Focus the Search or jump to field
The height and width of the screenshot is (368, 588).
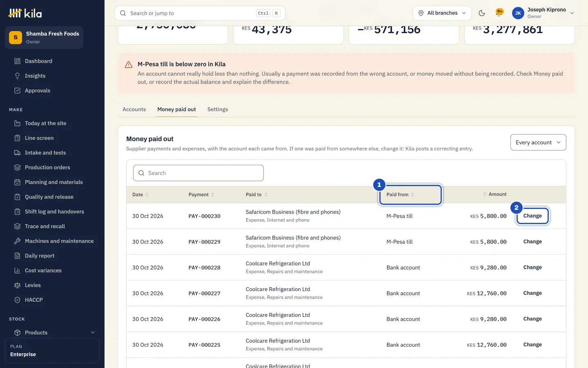200,13
